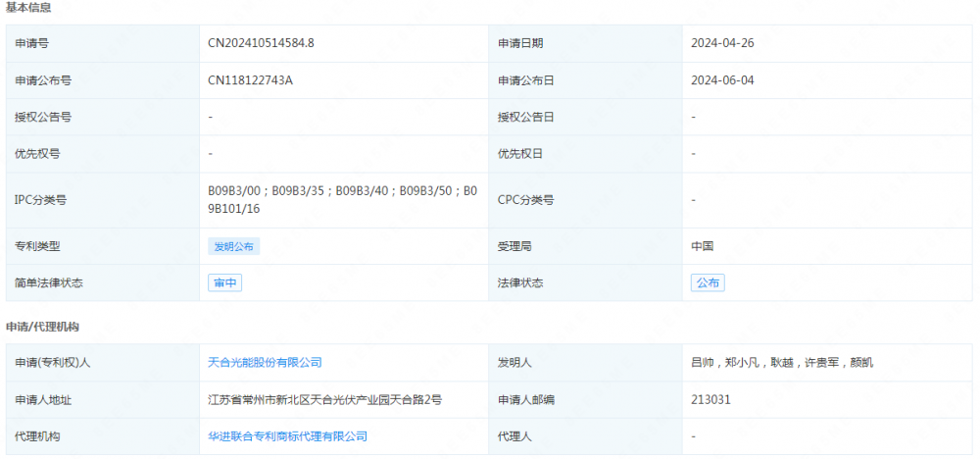
Task: Click the 申请人邮编 field label
Action: pyautogui.click(x=525, y=399)
